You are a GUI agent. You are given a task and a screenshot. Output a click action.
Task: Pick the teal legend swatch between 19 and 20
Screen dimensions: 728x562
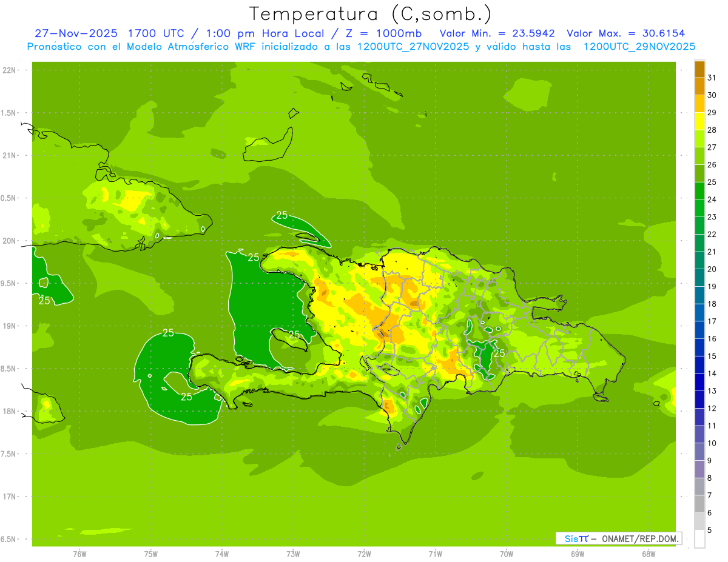[x=699, y=278]
